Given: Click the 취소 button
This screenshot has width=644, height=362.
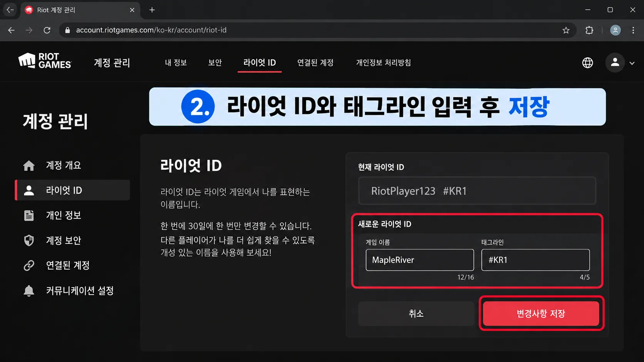Looking at the screenshot, I should (416, 314).
